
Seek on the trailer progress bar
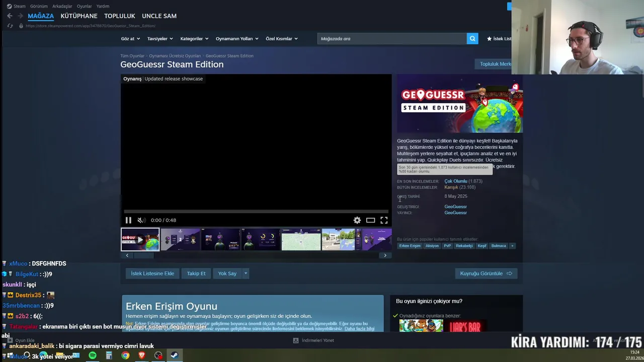(256, 212)
